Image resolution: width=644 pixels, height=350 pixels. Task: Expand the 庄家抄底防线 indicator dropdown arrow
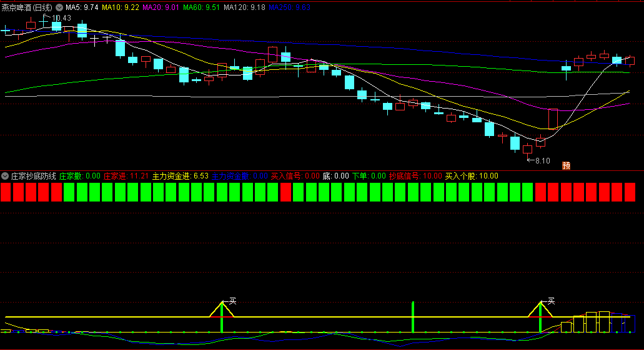coord(5,176)
